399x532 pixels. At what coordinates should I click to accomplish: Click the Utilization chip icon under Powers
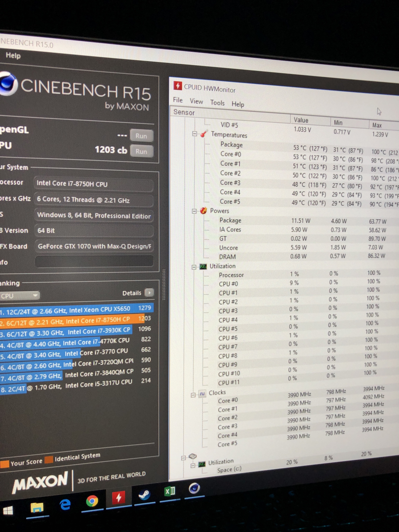203,266
